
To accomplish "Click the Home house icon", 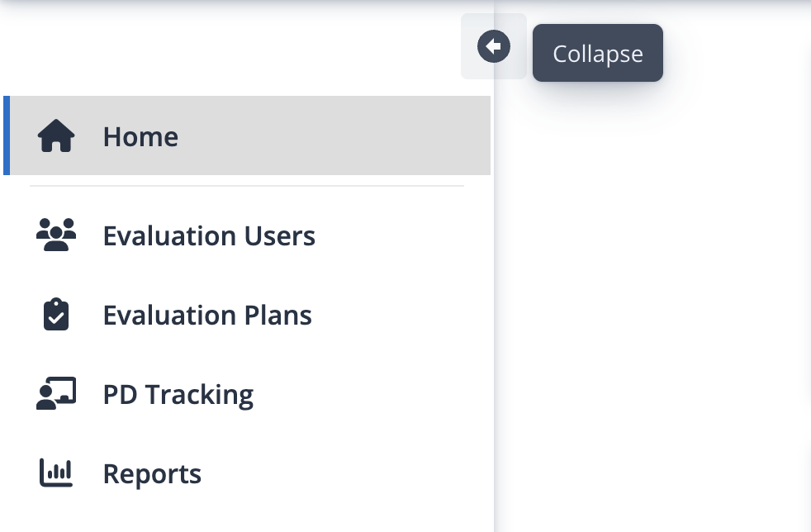I will point(56,135).
